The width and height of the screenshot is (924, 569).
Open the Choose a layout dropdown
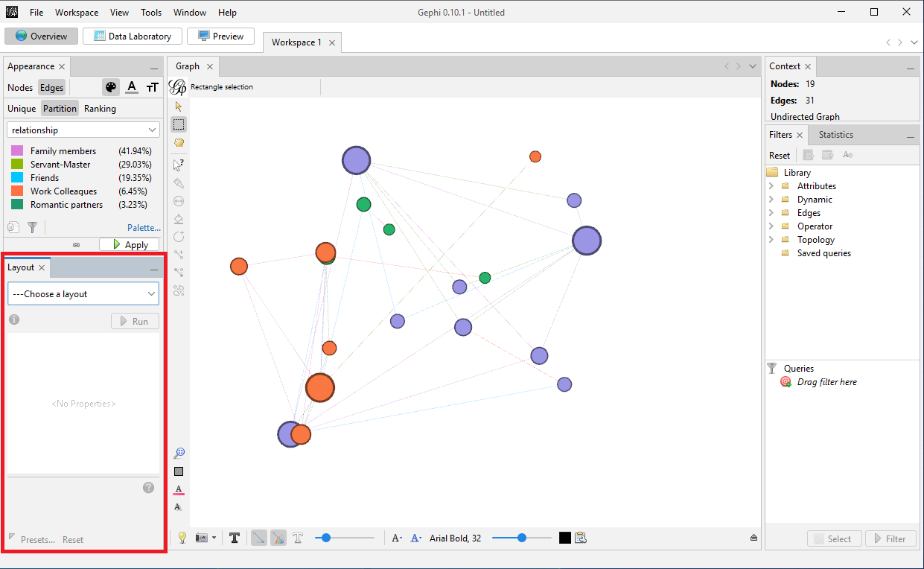pyautogui.click(x=83, y=293)
